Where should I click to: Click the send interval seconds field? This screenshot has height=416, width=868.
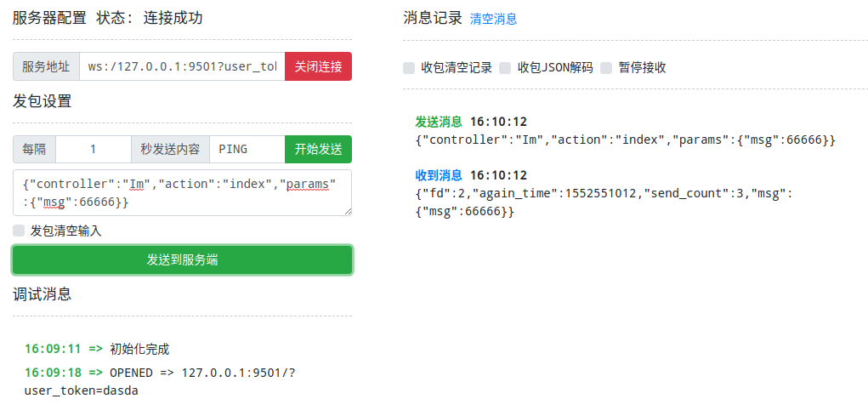tap(93, 149)
